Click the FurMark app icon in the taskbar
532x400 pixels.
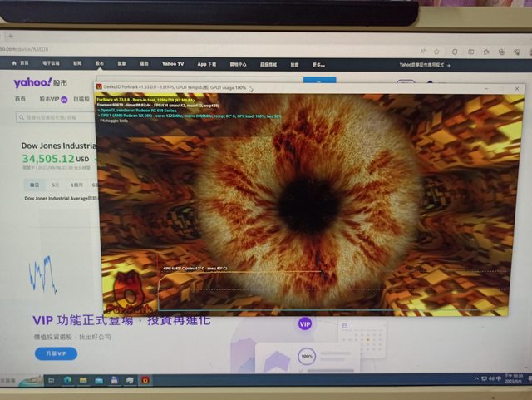(x=145, y=380)
